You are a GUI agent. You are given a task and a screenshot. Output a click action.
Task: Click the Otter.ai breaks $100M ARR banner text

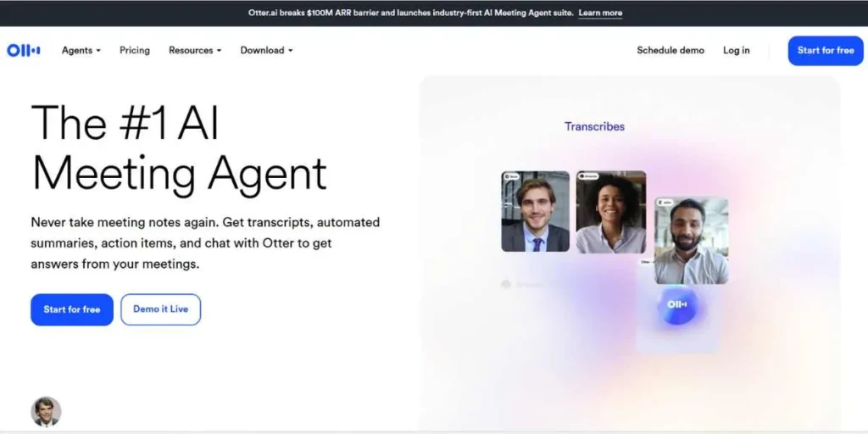click(411, 13)
